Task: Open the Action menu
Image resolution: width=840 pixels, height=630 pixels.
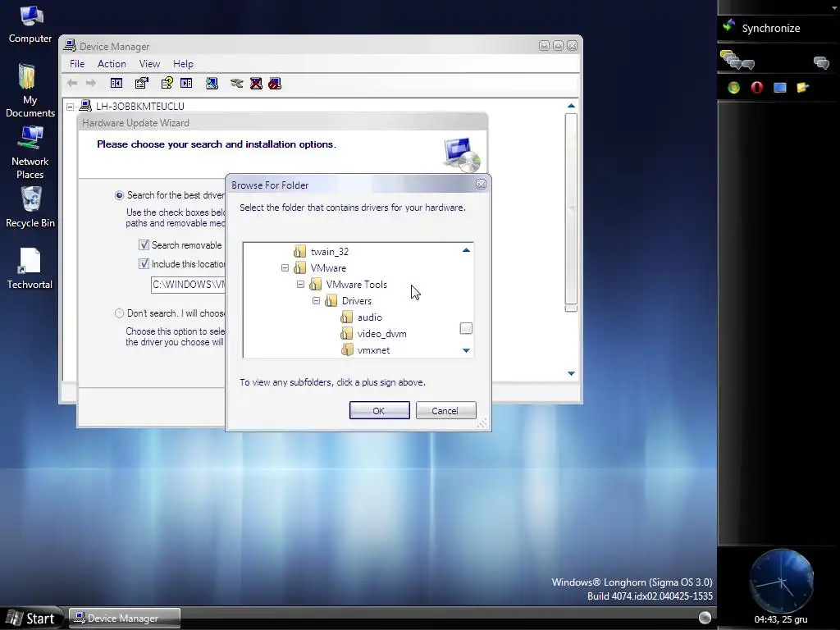Action: [112, 64]
